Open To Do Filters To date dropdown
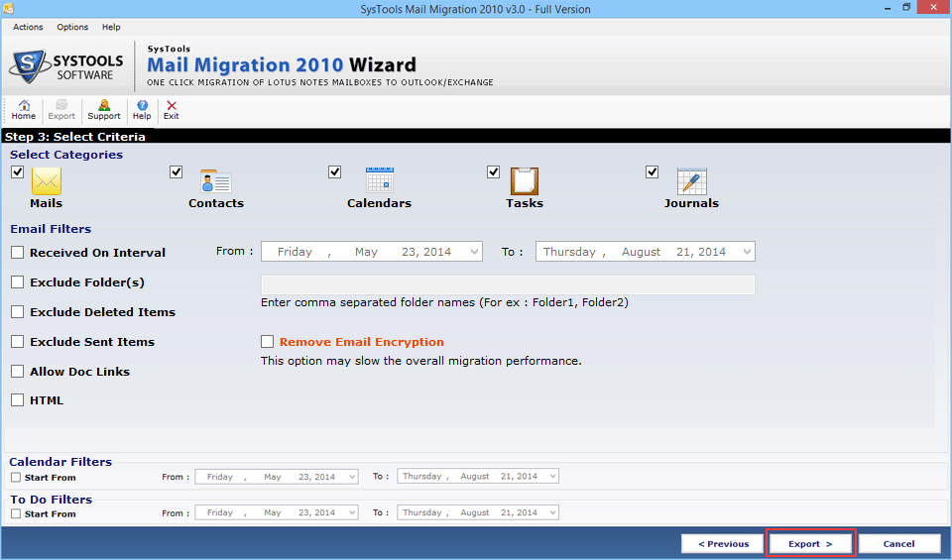 pos(552,512)
